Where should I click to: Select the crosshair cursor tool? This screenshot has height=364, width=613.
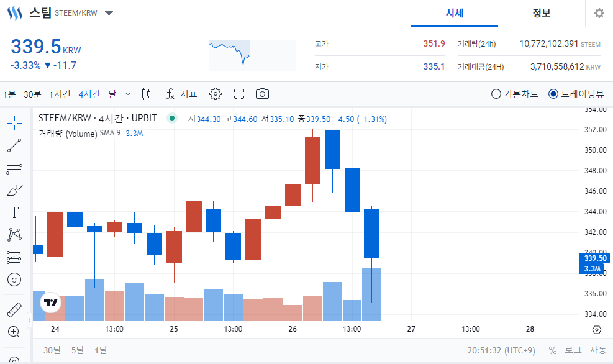tap(14, 123)
